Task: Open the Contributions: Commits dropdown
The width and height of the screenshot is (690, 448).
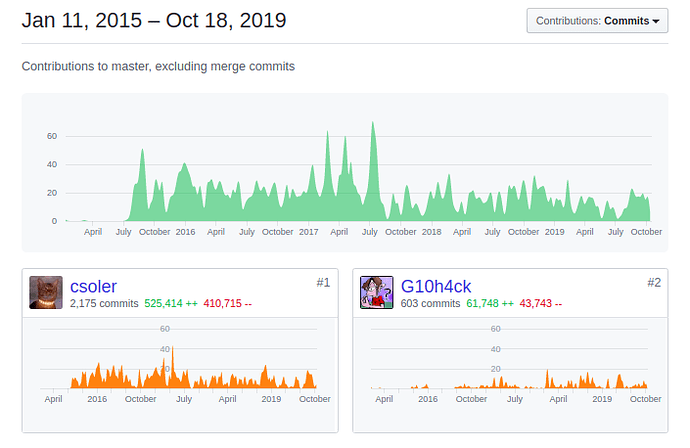Action: pyautogui.click(x=597, y=21)
